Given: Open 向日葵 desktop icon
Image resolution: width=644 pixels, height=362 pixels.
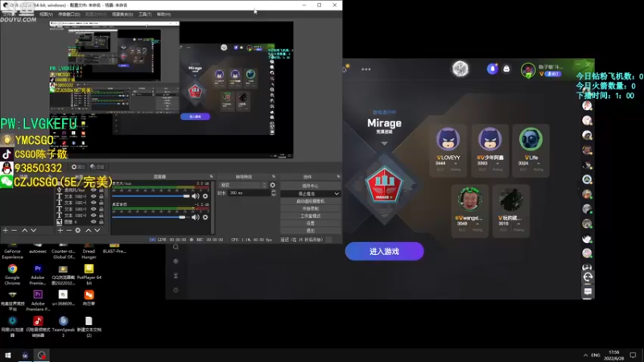Looking at the screenshot, I should (x=89, y=298).
